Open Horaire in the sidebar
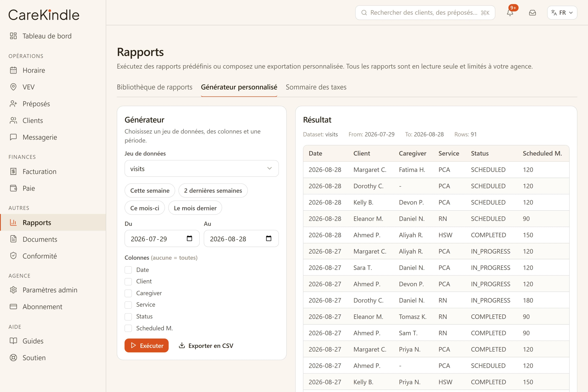Screen dimensions: 588x392 [x=53, y=70]
